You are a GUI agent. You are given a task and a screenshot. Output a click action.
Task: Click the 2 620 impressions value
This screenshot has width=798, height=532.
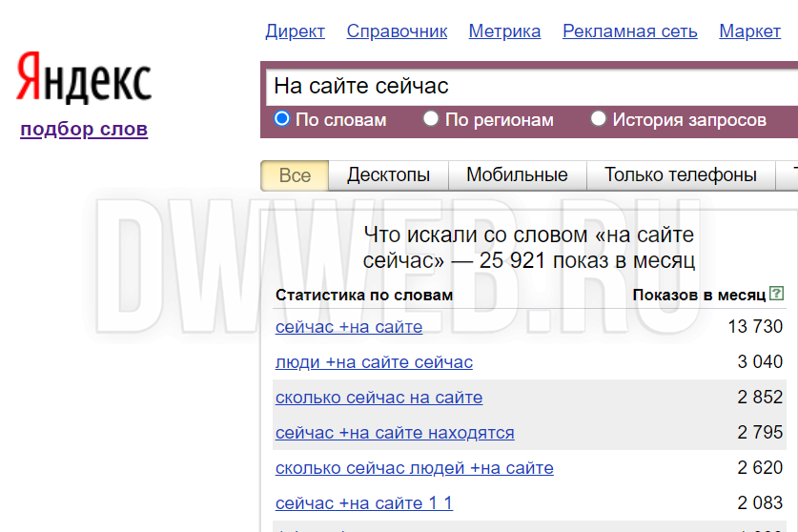coord(760,467)
